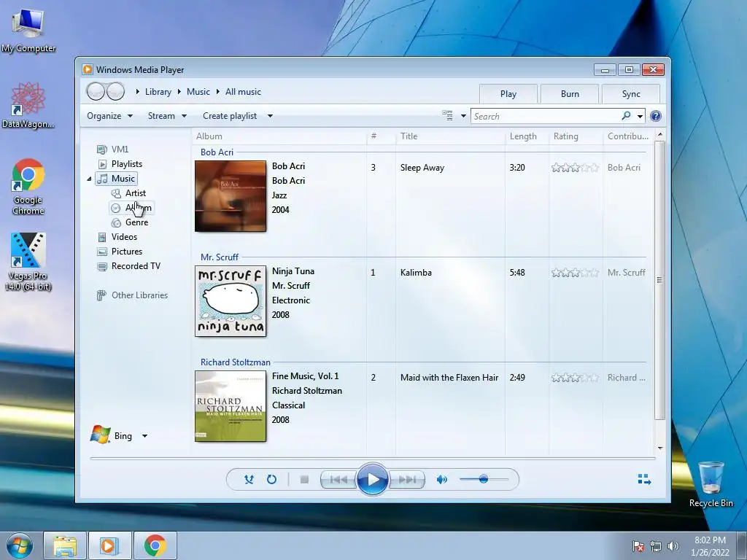Click the seek progress bar above controls
This screenshot has width=747, height=560.
373,458
